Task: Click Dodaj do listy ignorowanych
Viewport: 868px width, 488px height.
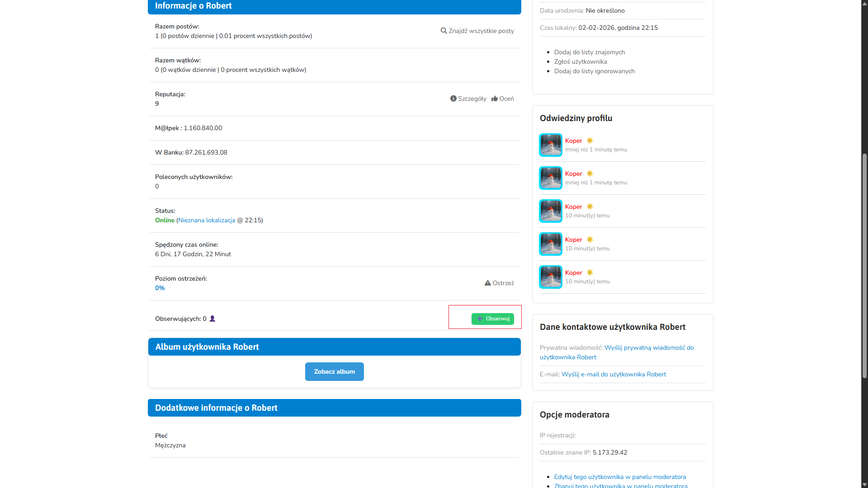Action: [594, 71]
